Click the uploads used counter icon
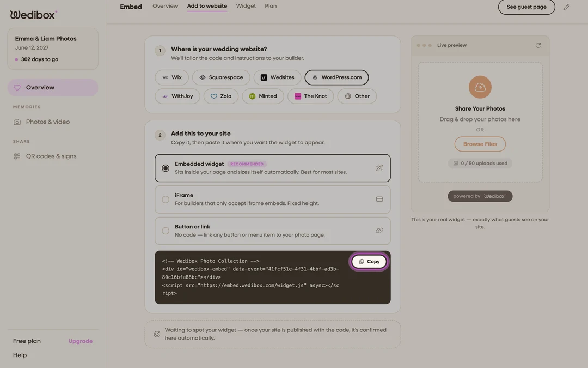The height and width of the screenshot is (368, 588). tap(456, 164)
